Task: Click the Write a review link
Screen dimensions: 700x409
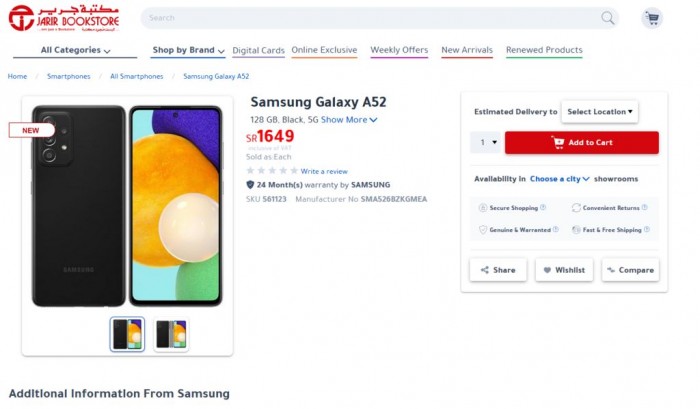Action: tap(324, 172)
